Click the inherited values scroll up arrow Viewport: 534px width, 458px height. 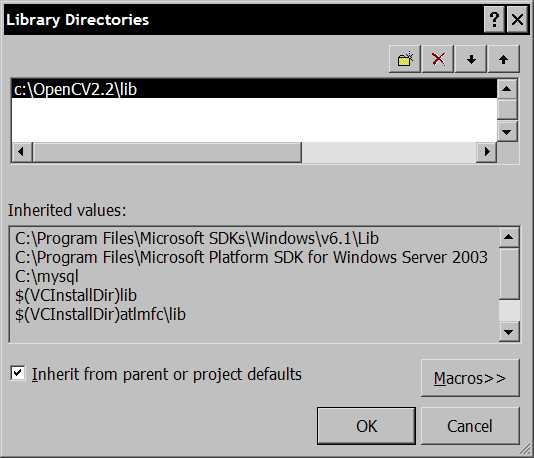[509, 237]
